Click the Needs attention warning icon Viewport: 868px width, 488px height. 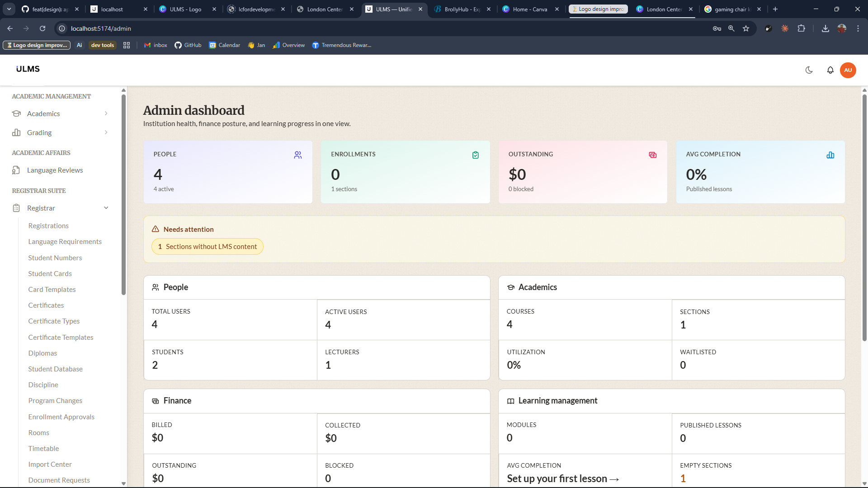click(x=156, y=229)
